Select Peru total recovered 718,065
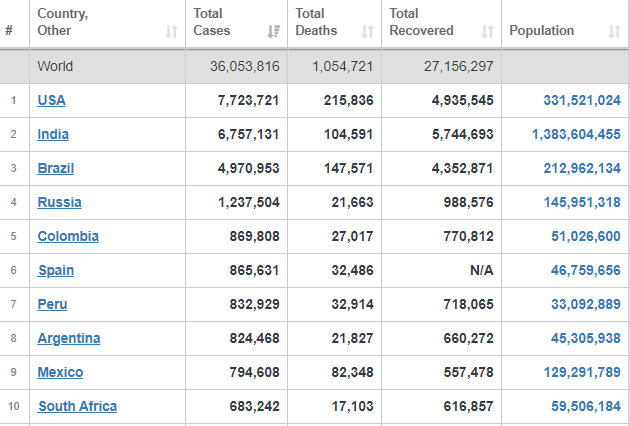630x426 pixels. [468, 304]
